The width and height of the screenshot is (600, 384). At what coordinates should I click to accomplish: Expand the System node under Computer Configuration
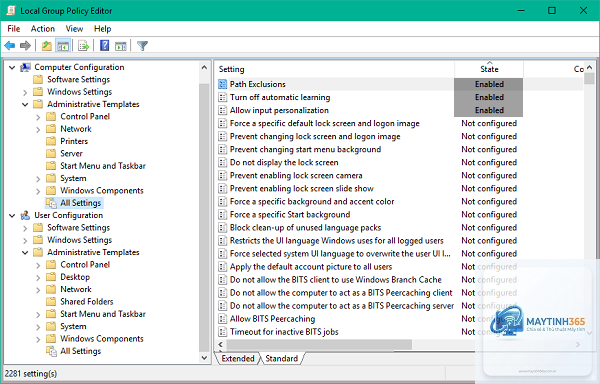(38, 179)
